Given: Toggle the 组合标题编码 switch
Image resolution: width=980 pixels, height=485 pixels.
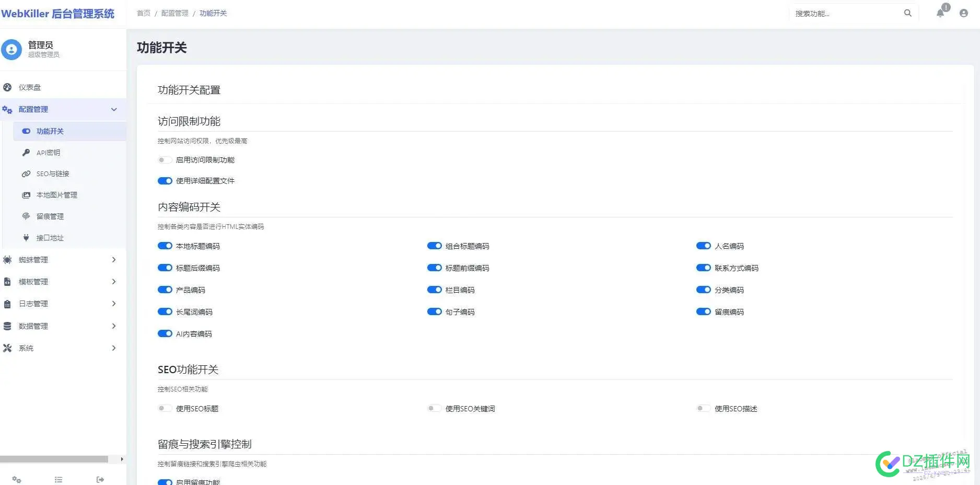Looking at the screenshot, I should [435, 246].
